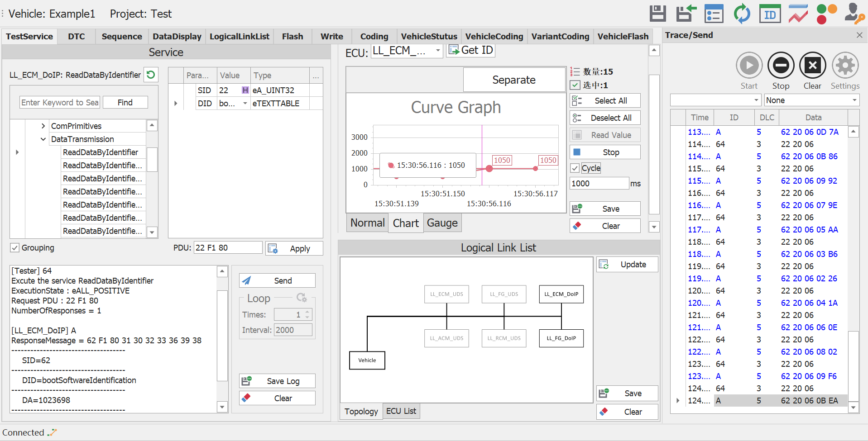Select the Topology tab
Image resolution: width=868 pixels, height=441 pixels.
[x=361, y=411]
